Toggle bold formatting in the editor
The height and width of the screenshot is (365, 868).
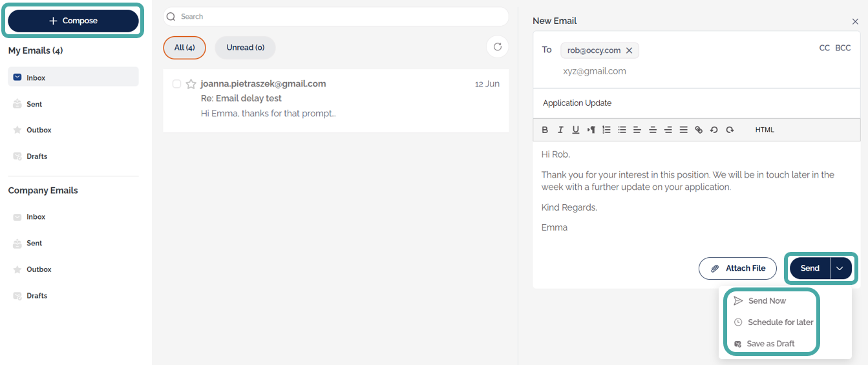click(x=545, y=130)
